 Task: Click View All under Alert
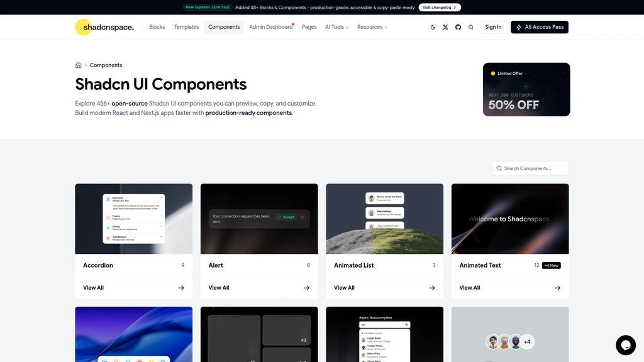pyautogui.click(x=219, y=288)
